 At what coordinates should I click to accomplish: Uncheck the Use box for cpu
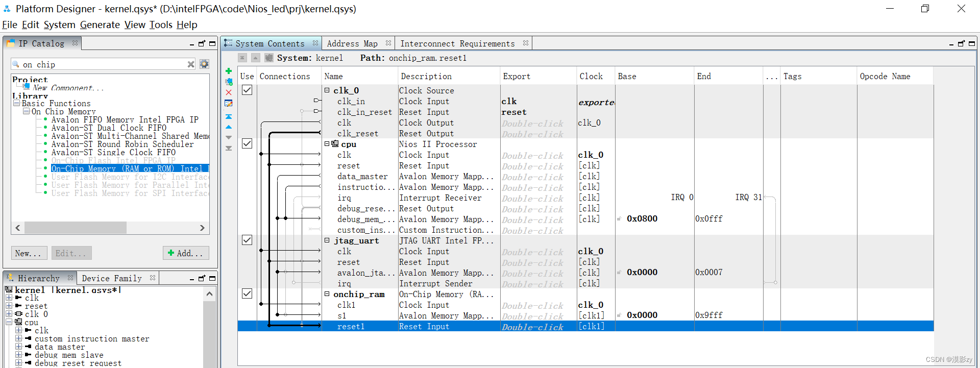247,143
